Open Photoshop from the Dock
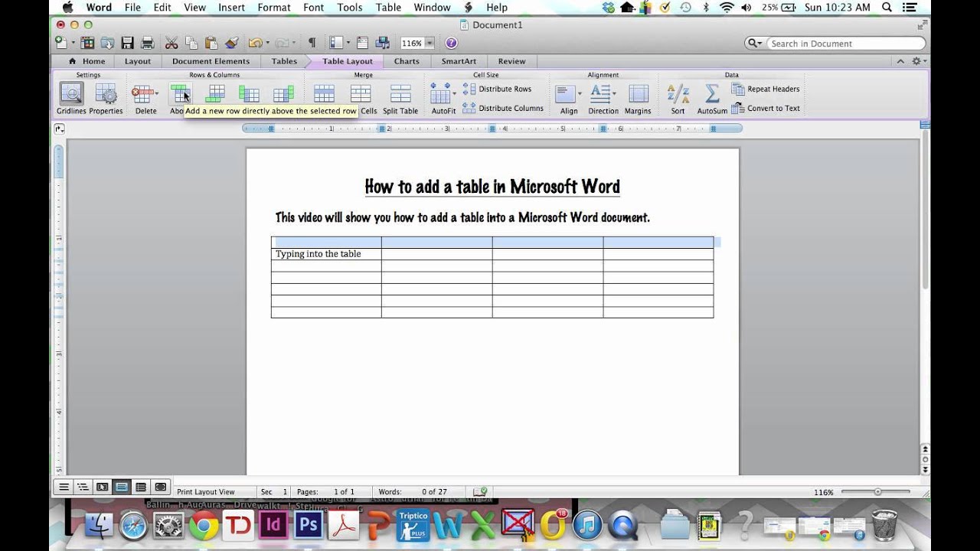 (308, 525)
